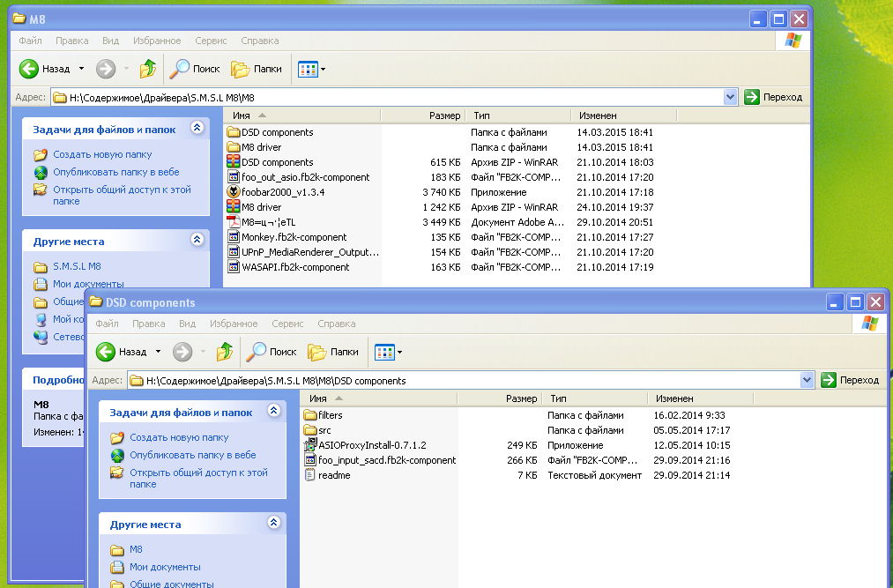Click date "12.05.2014 10:15" in DSD components
Viewport: 893px width, 588px height.
[x=691, y=445]
